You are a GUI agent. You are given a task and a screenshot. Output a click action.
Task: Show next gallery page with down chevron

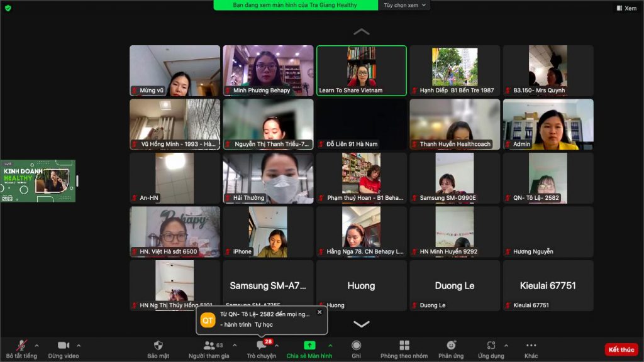pos(362,324)
